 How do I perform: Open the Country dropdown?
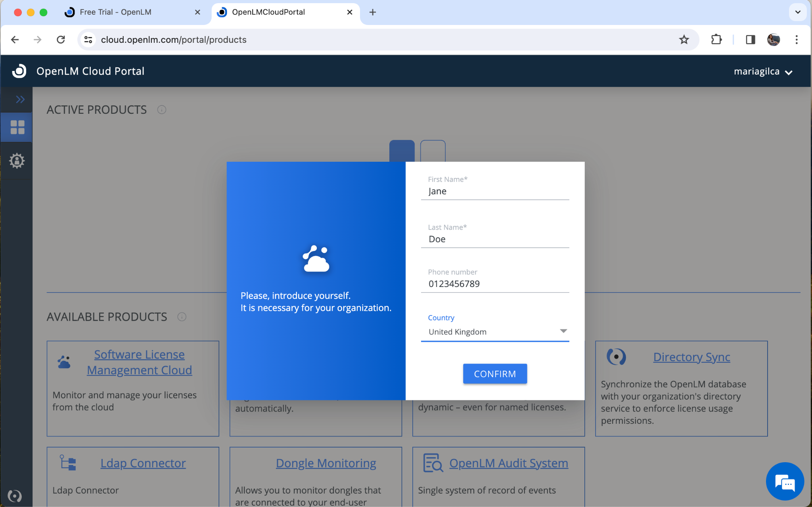[495, 332]
